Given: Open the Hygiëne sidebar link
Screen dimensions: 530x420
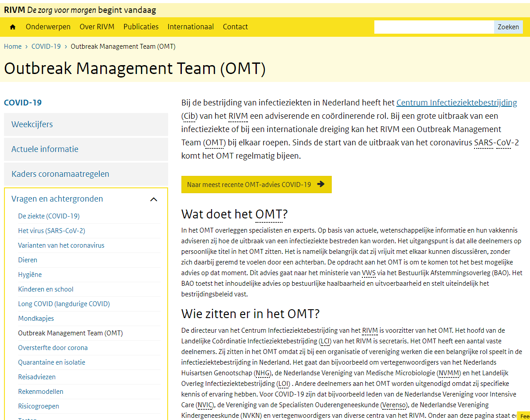Looking at the screenshot, I should coord(30,275).
